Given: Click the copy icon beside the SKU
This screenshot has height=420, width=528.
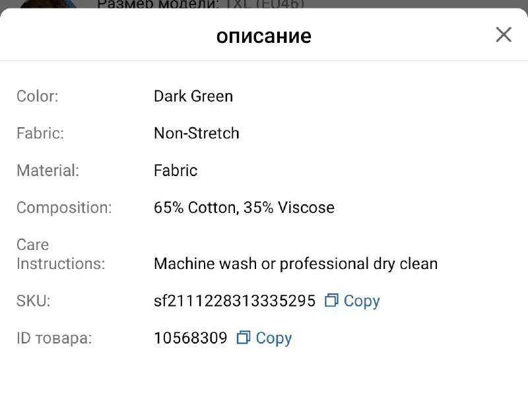Looking at the screenshot, I should (x=331, y=301).
